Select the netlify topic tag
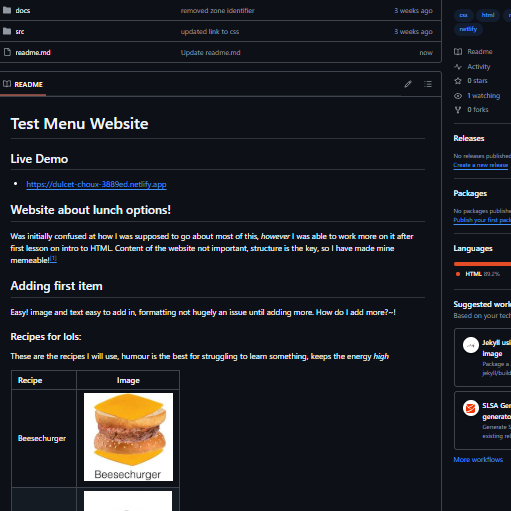The width and height of the screenshot is (511, 511). [468, 29]
